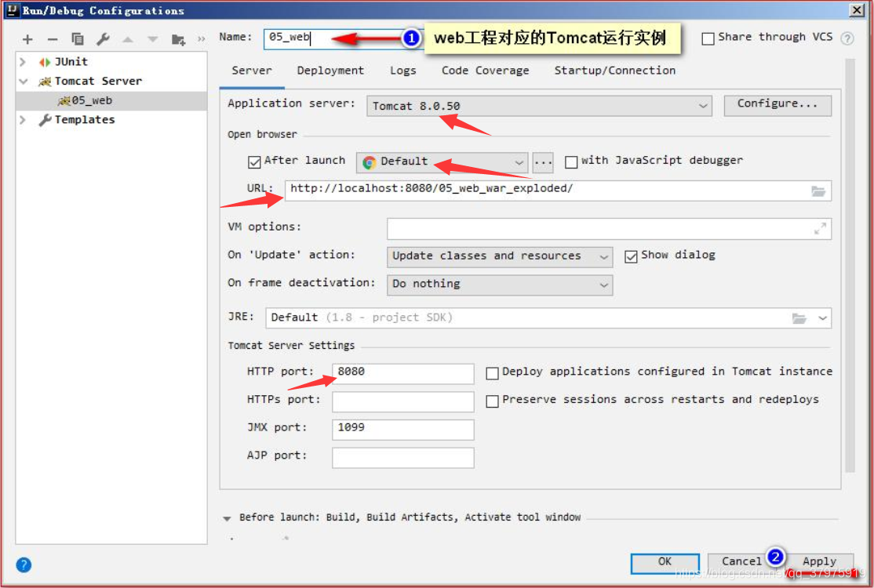Viewport: 874px width, 588px height.
Task: Open the Do nothing frame deactivation dropdown
Action: pos(500,285)
